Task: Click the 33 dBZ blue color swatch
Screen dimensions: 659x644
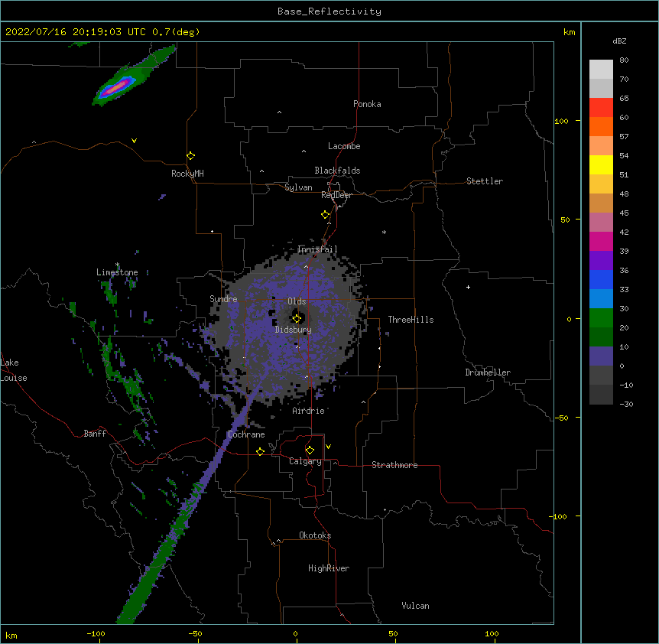Action: pos(601,298)
